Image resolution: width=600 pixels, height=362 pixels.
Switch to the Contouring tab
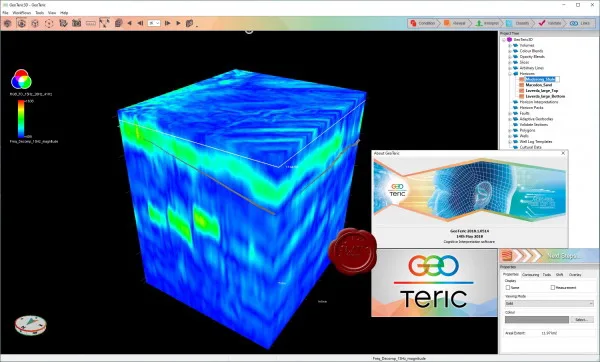pyautogui.click(x=530, y=275)
